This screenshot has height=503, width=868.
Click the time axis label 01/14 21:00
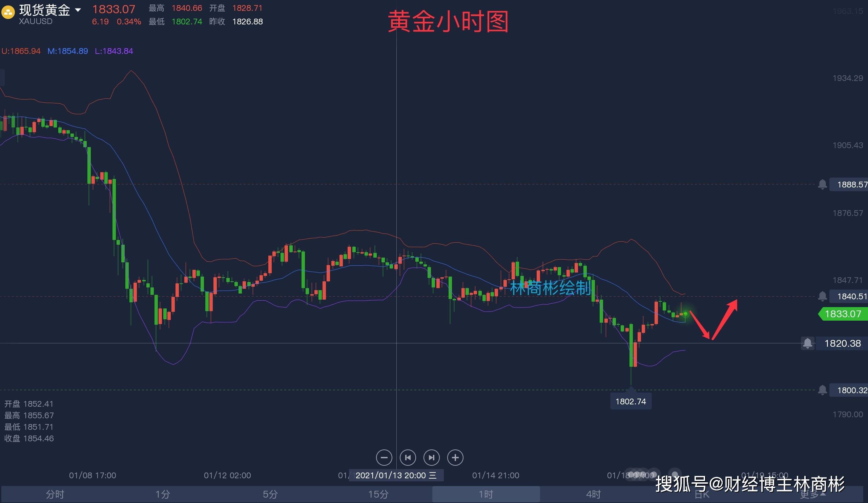point(496,476)
